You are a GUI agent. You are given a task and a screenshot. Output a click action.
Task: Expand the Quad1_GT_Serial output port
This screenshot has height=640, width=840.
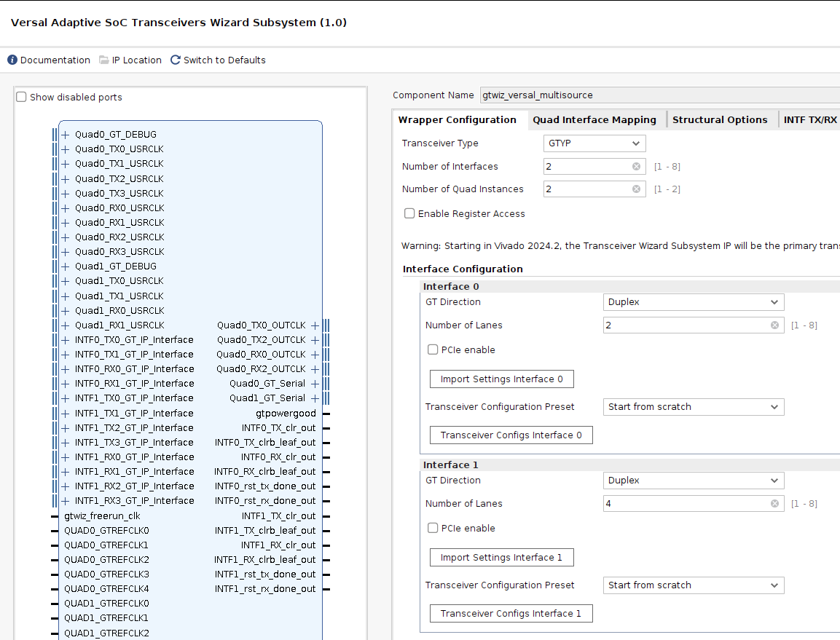coord(315,398)
